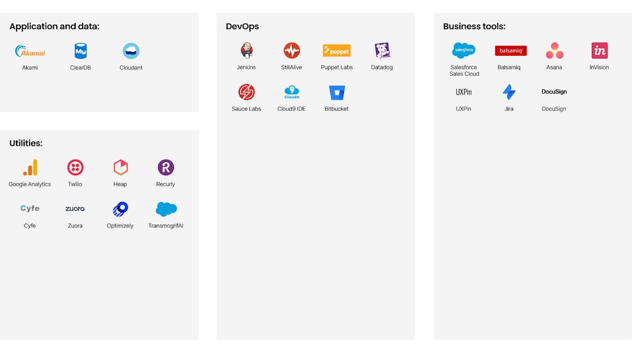This screenshot has width=644, height=356.
Task: Click the "Cloudant" label
Action: pos(131,68)
